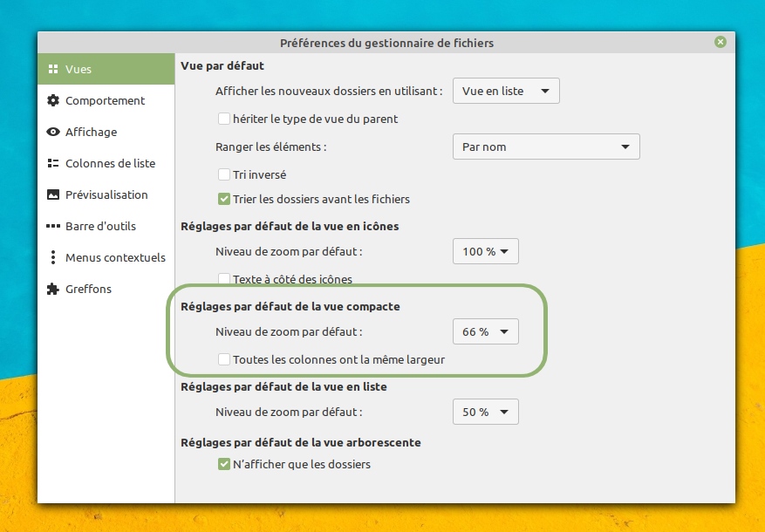Open the 'Vue en liste' dropdown

tap(506, 91)
